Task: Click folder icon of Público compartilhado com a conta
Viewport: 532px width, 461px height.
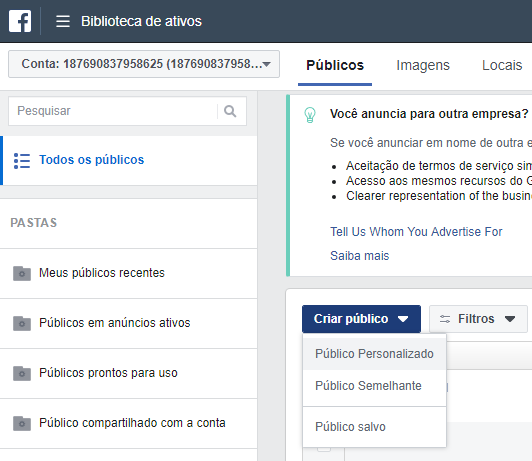Action: point(22,423)
